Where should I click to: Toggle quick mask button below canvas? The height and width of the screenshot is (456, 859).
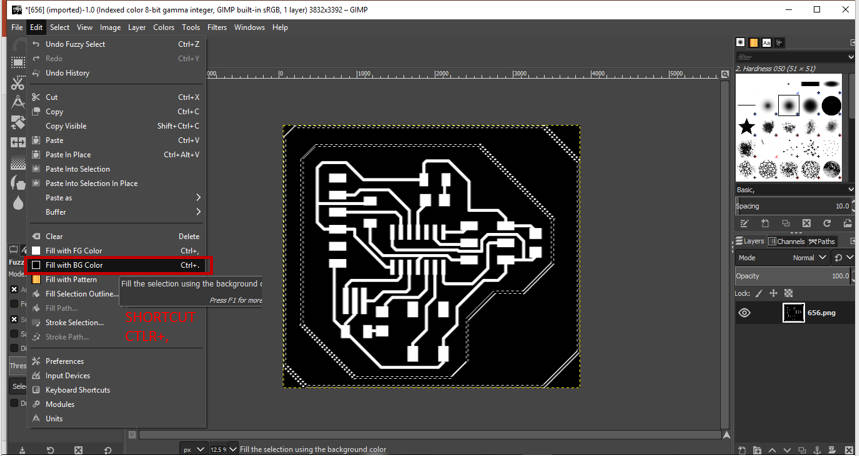132,435
